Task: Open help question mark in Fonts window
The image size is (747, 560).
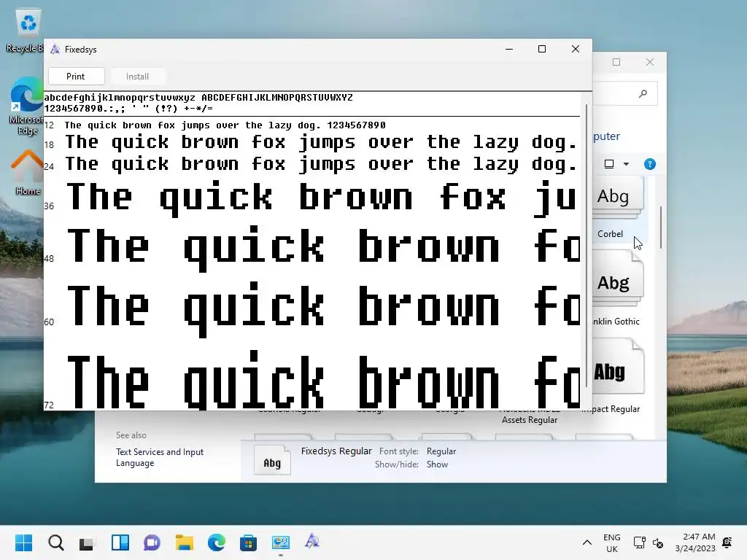Action: point(650,164)
